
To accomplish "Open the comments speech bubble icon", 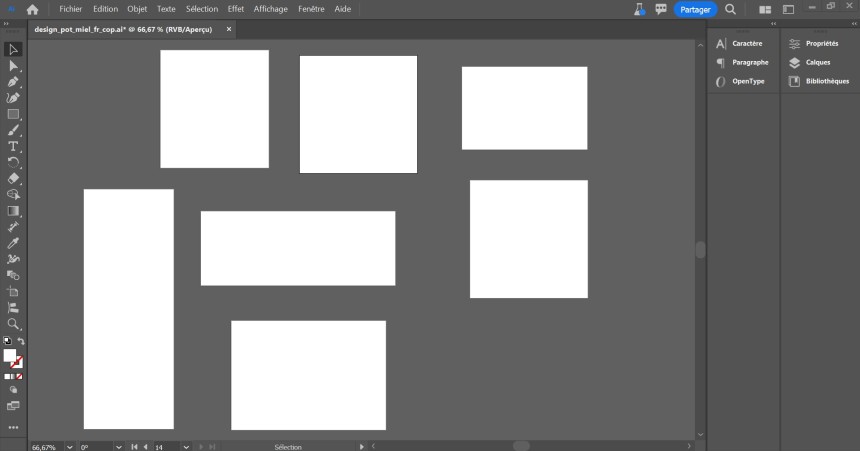I will pos(661,9).
